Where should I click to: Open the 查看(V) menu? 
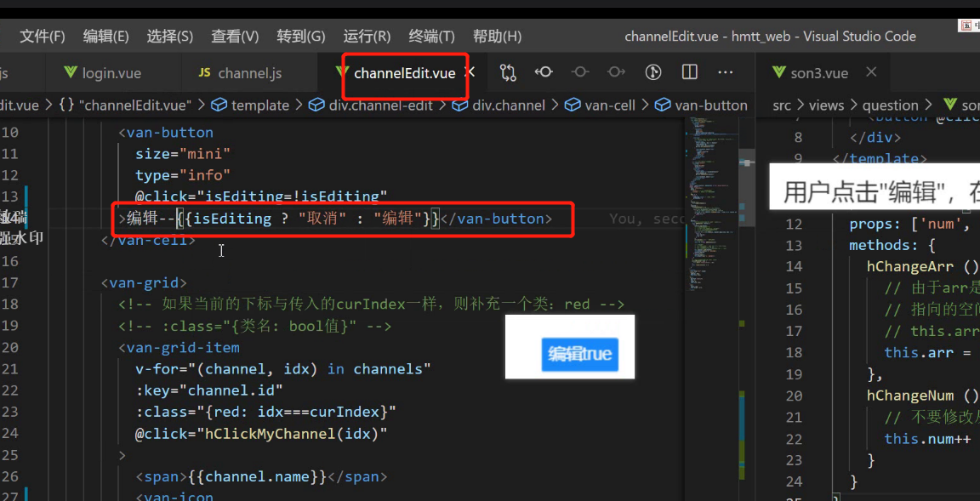click(x=235, y=37)
